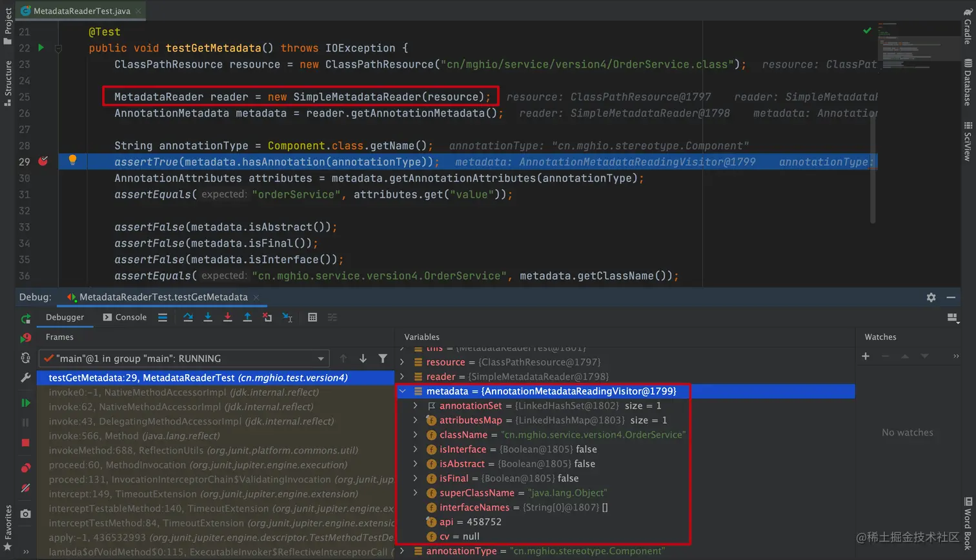
Task: Step over the current line
Action: point(188,317)
